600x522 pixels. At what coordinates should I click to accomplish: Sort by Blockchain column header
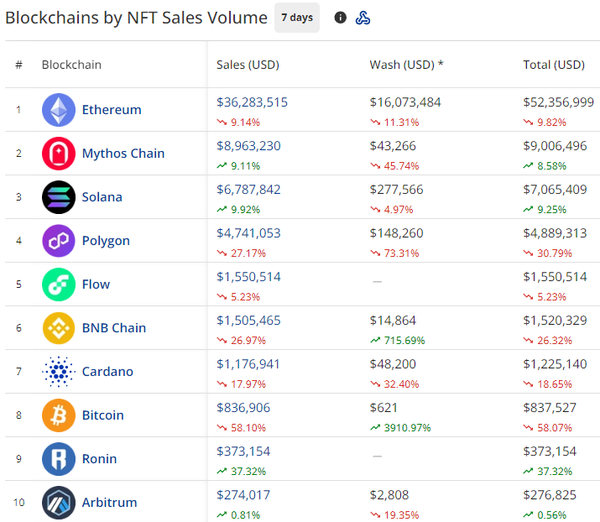tap(71, 65)
